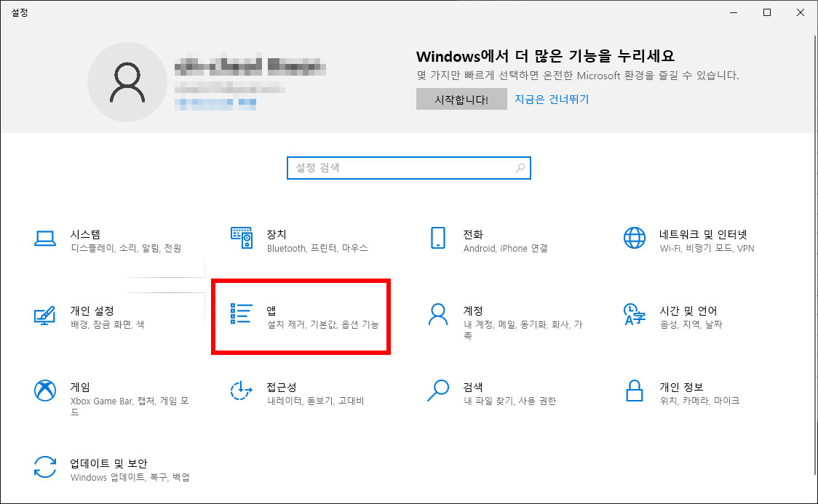The height and width of the screenshot is (504, 818).
Task: Click the 네트워크 및 인터넷 globe icon
Action: point(635,238)
